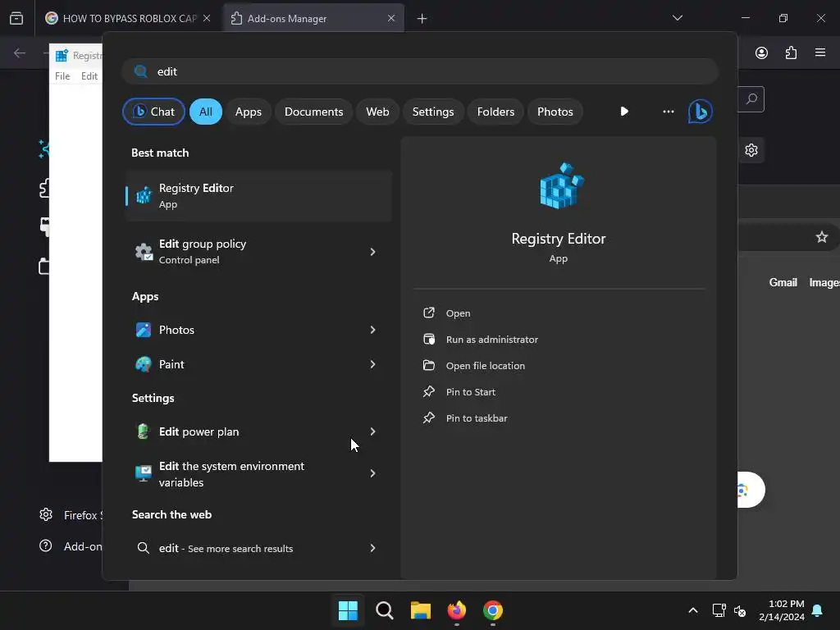This screenshot has height=630, width=840.
Task: Choose Run as administrator
Action: coord(492,339)
